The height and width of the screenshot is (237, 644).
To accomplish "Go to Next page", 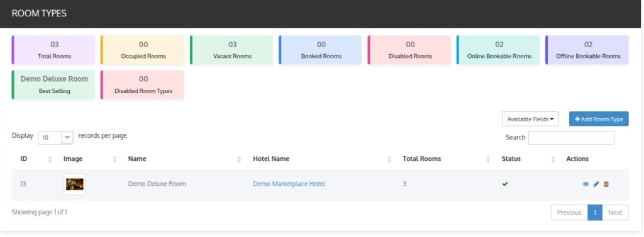I will (x=615, y=212).
